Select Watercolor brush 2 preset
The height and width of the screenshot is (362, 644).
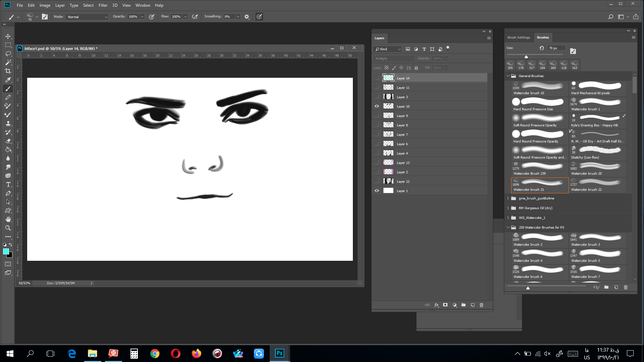point(540,240)
